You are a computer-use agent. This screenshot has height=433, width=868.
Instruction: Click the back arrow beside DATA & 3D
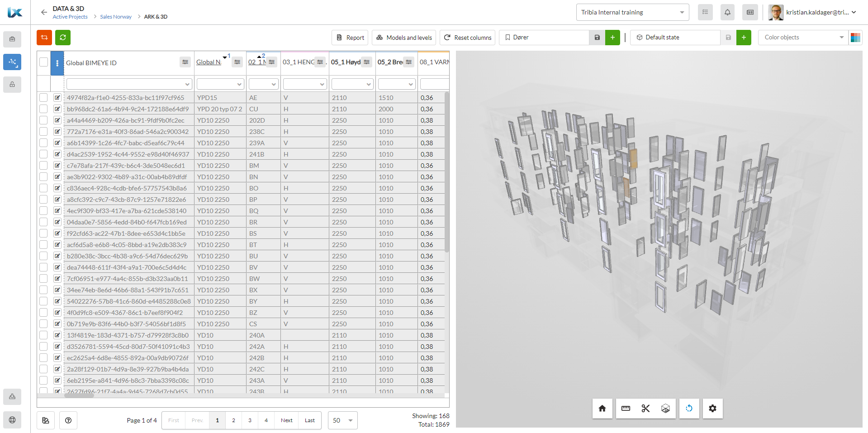point(44,12)
